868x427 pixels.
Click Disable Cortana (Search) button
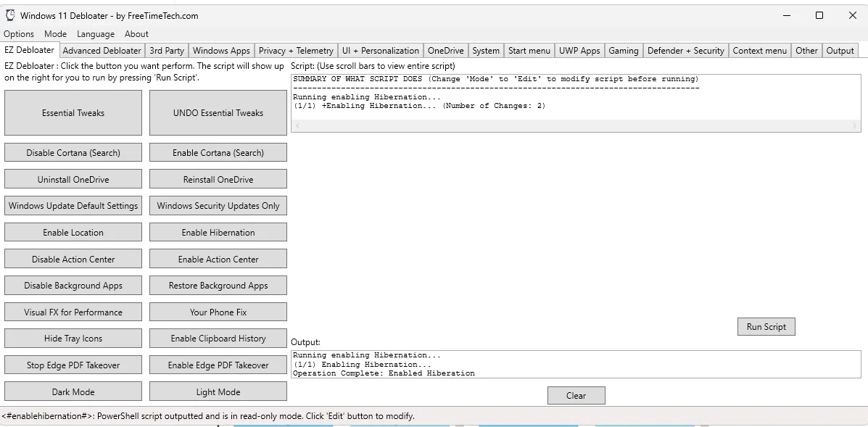point(73,153)
